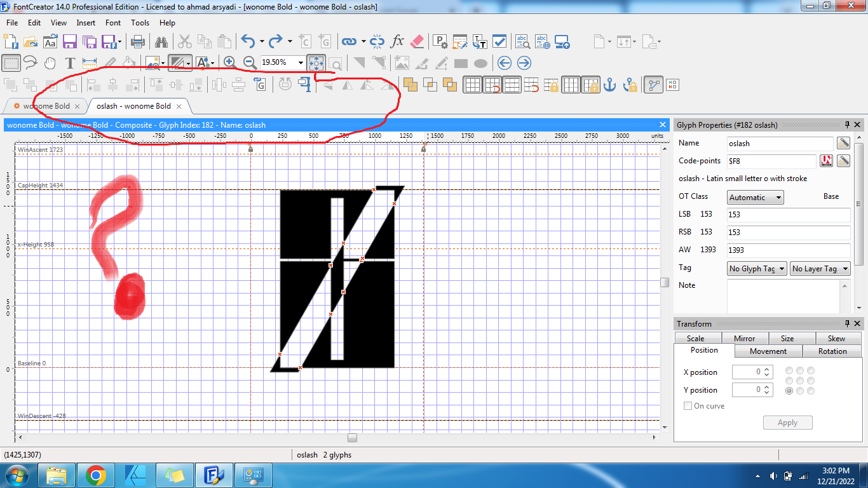Select the lasso selection tool
This screenshot has height=488, width=868.
[31, 63]
